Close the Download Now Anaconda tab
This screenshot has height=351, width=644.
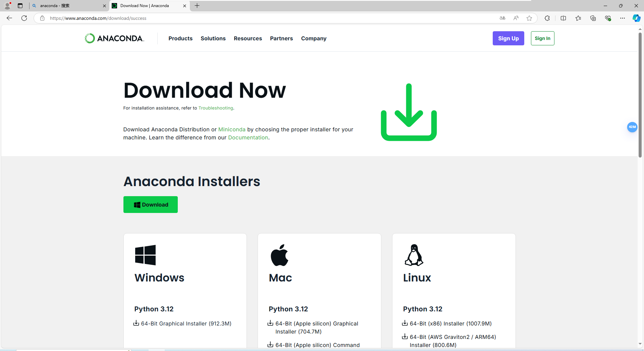184,6
